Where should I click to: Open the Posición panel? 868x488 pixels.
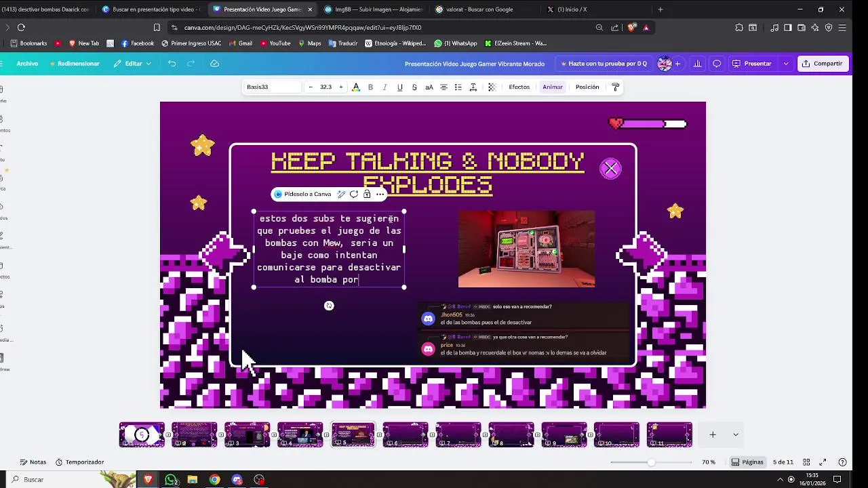(x=587, y=87)
